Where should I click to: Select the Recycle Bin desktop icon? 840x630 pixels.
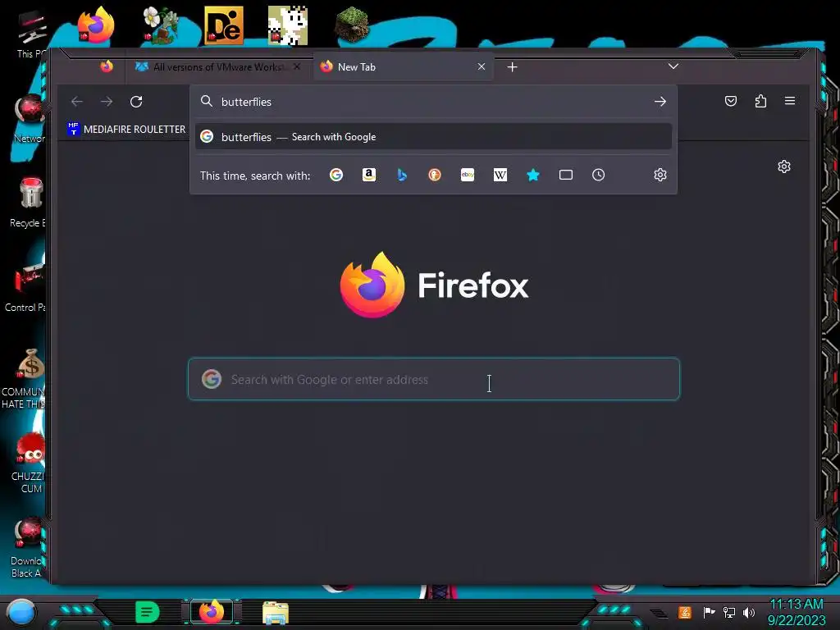coord(30,203)
